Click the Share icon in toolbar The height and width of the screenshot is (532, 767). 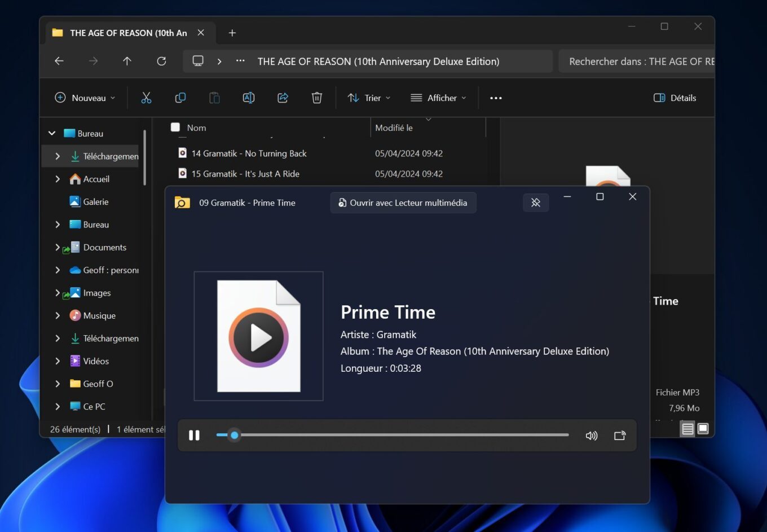(283, 98)
